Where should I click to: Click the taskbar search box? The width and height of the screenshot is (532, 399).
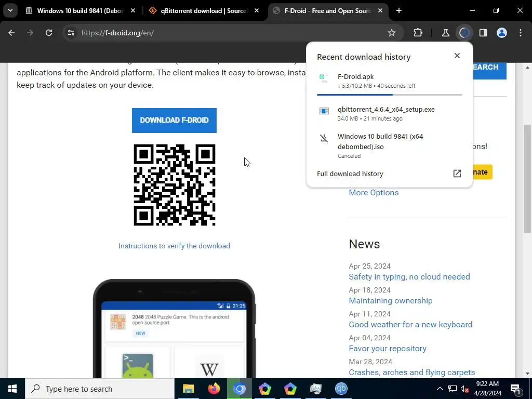click(x=100, y=389)
